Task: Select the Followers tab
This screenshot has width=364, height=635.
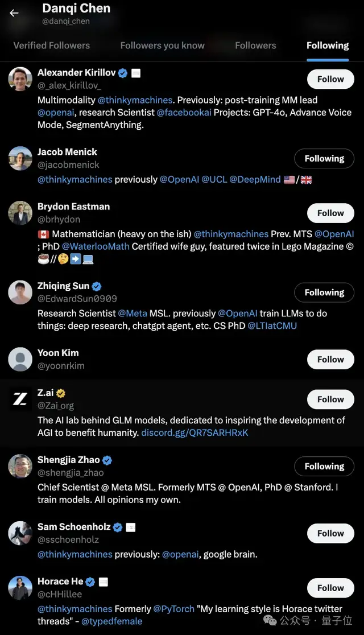Action: point(255,46)
